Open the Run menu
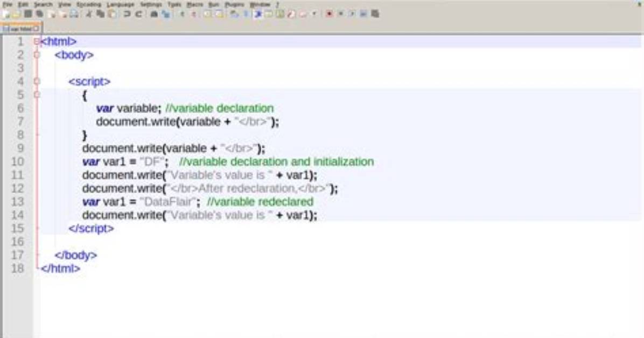The width and height of the screenshot is (644, 338). pos(214,4)
